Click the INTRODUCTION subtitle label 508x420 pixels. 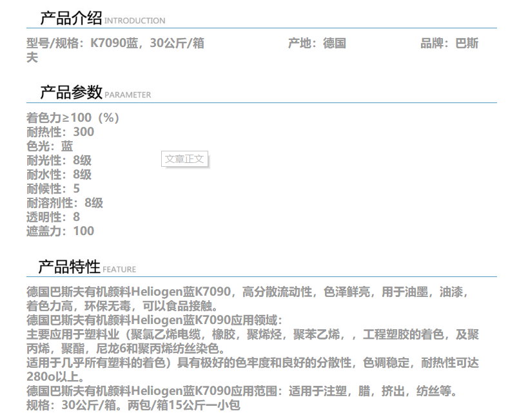click(135, 21)
